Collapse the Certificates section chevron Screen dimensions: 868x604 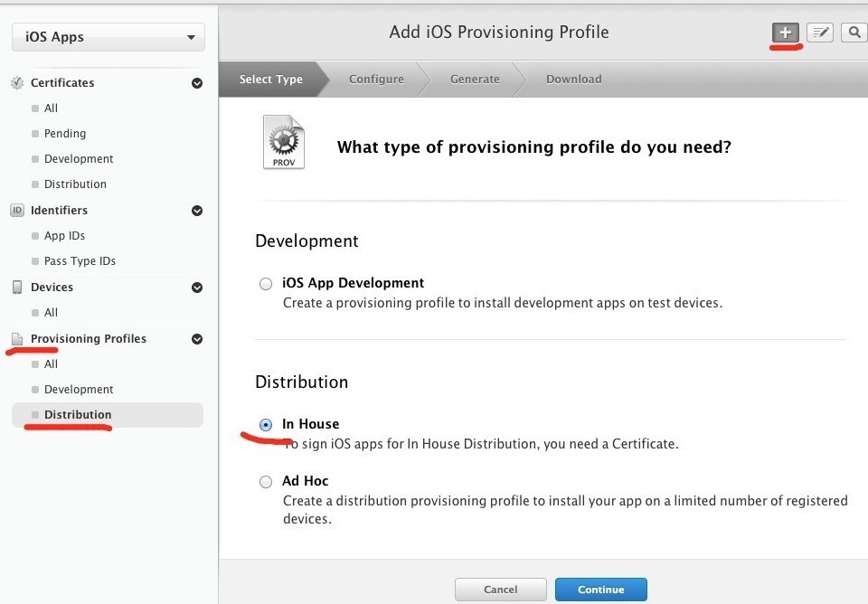pos(197,83)
